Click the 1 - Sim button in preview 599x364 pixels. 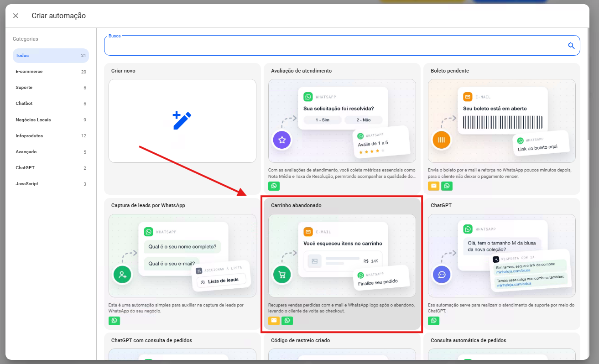pos(323,120)
